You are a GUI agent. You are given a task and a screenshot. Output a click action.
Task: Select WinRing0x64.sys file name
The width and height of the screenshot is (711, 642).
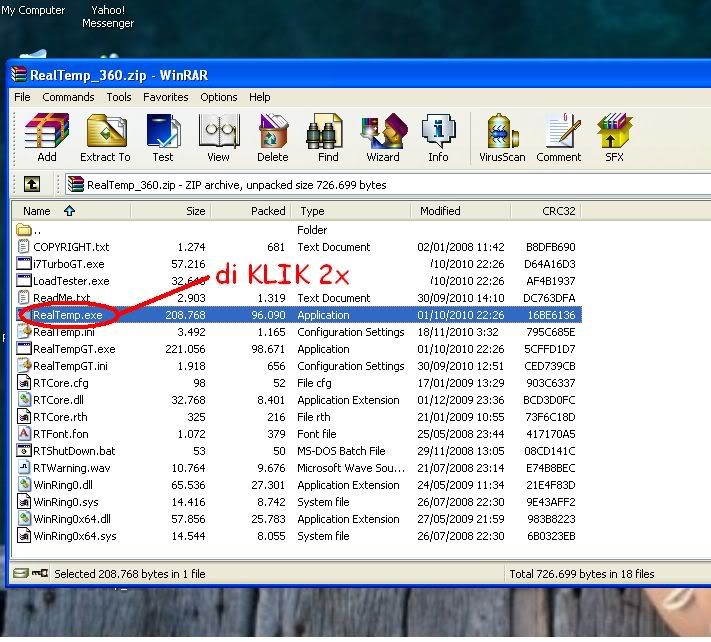[75, 536]
